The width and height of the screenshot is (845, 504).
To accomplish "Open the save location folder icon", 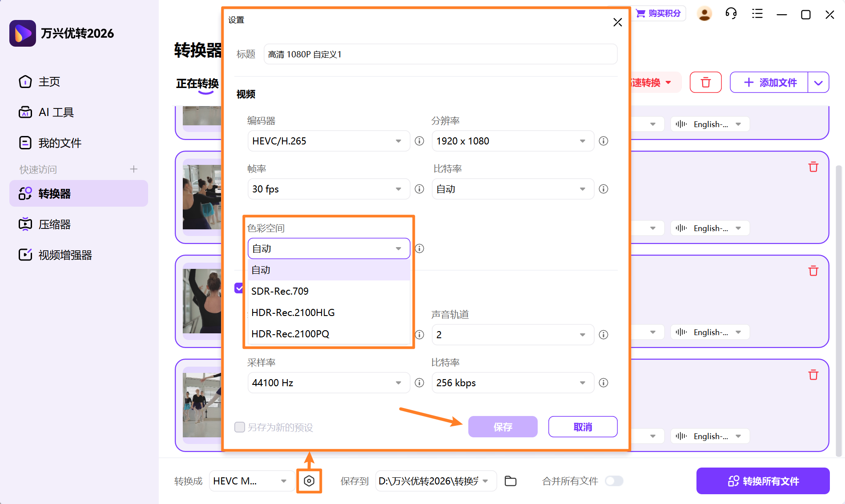I will point(511,481).
